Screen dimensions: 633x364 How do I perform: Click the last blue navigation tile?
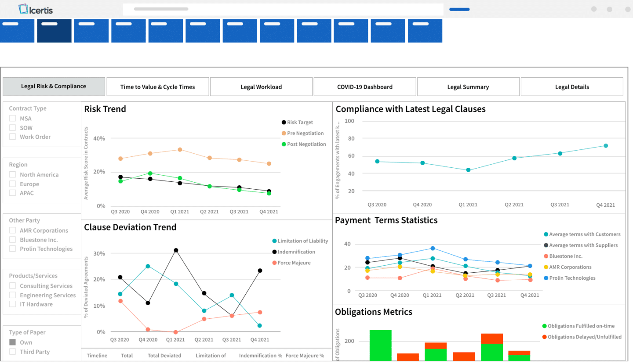(425, 30)
